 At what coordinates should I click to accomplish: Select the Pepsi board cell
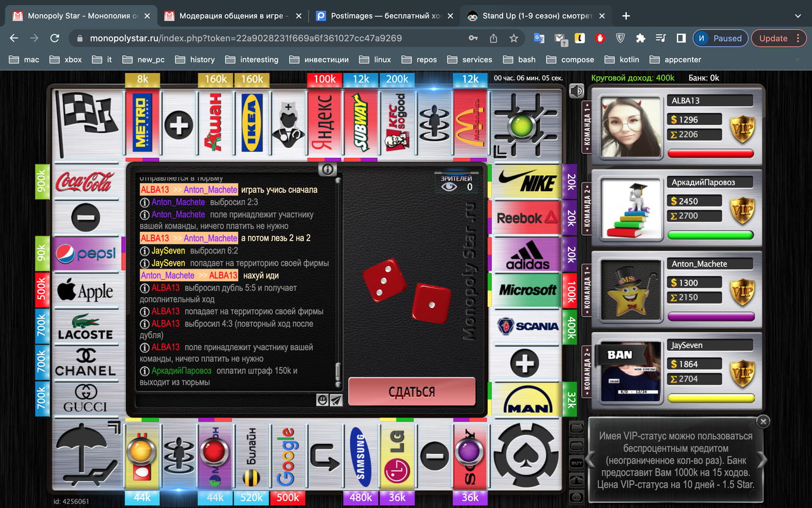coord(85,255)
